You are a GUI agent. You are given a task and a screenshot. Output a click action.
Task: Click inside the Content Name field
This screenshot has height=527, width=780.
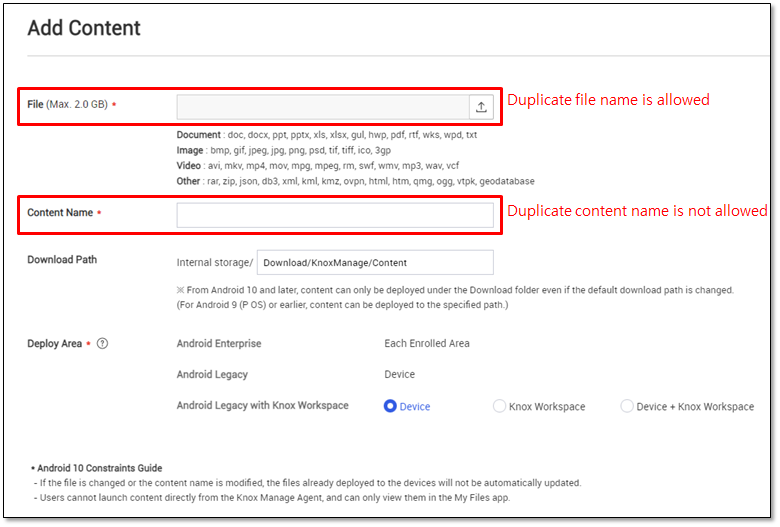coord(335,215)
